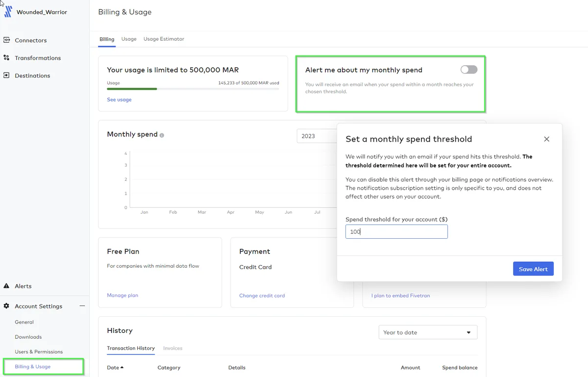Switch to the Usage tab

(129, 39)
